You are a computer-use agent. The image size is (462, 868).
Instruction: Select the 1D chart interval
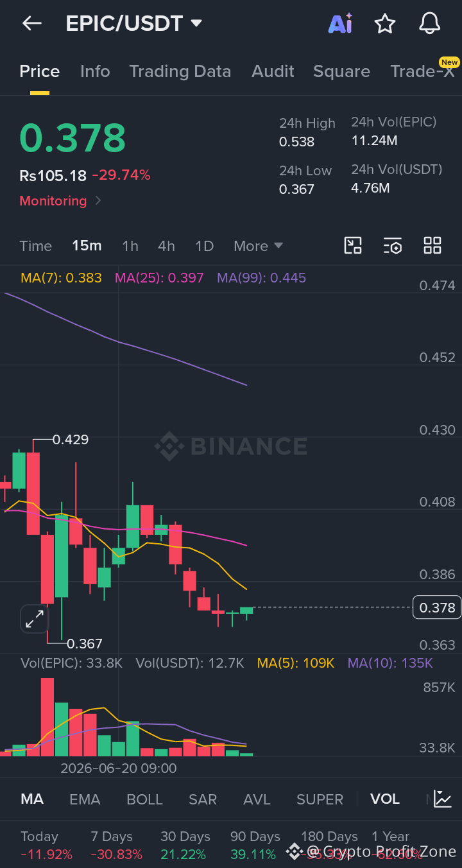[204, 246]
